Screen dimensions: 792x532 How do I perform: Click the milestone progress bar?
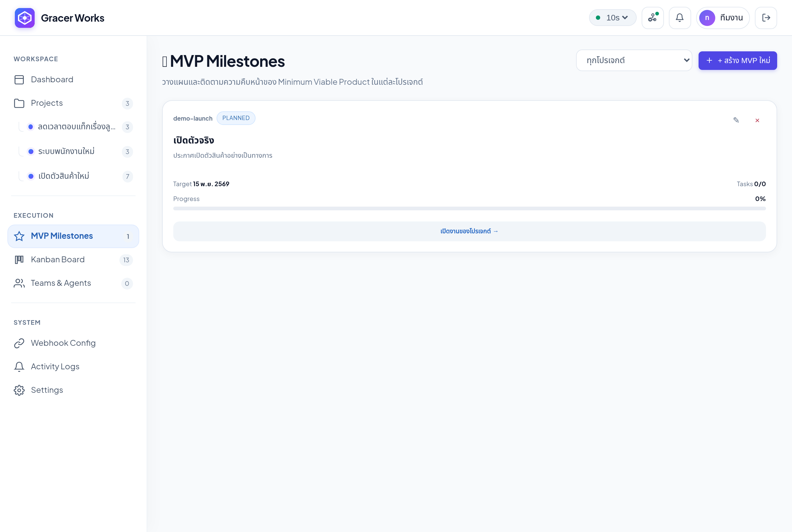(x=469, y=208)
